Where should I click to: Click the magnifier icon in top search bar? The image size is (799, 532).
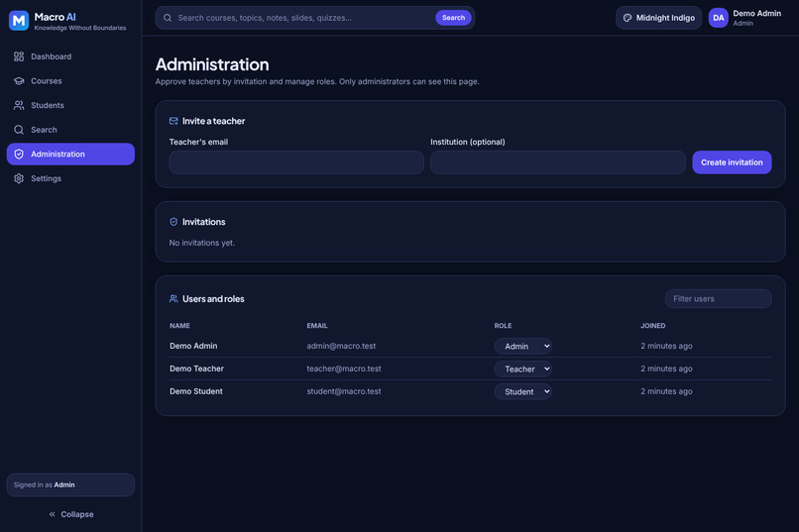pyautogui.click(x=168, y=18)
